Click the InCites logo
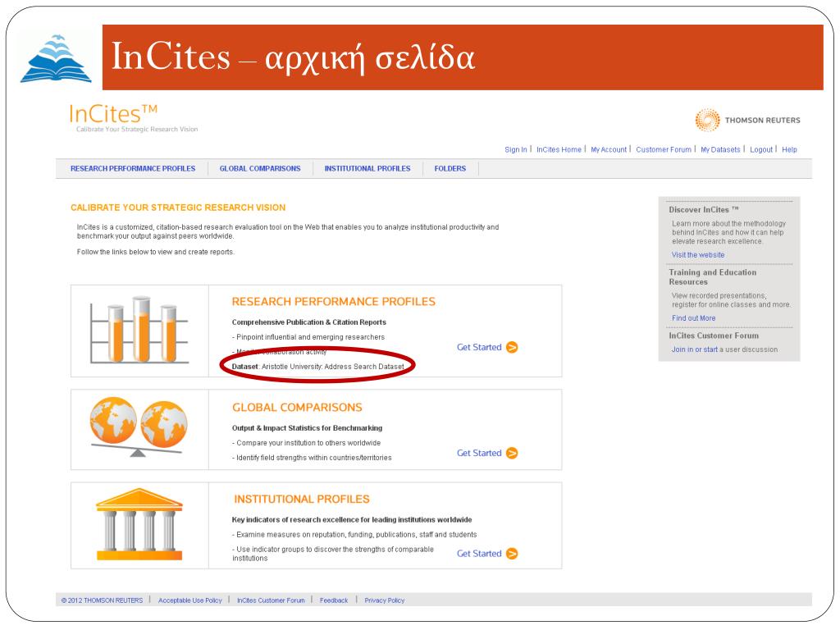The width and height of the screenshot is (840, 630). click(113, 114)
